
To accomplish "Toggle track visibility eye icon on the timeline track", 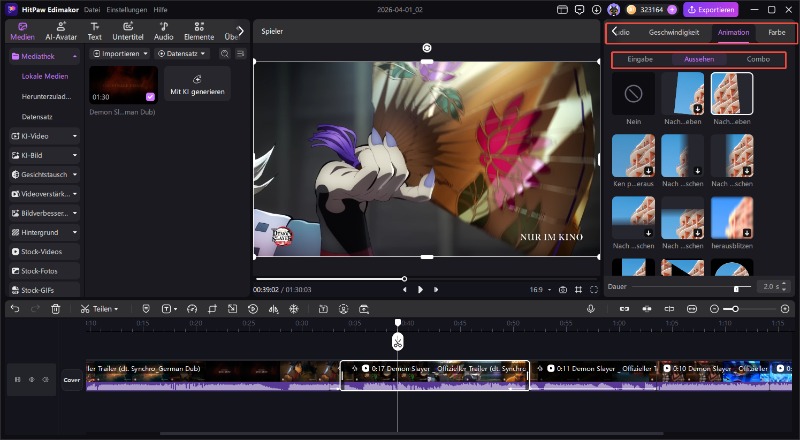I will click(x=32, y=379).
